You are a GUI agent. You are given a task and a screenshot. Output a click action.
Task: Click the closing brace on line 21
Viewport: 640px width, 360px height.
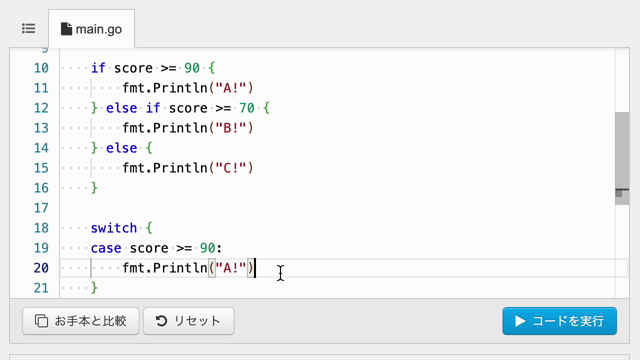pyautogui.click(x=94, y=288)
